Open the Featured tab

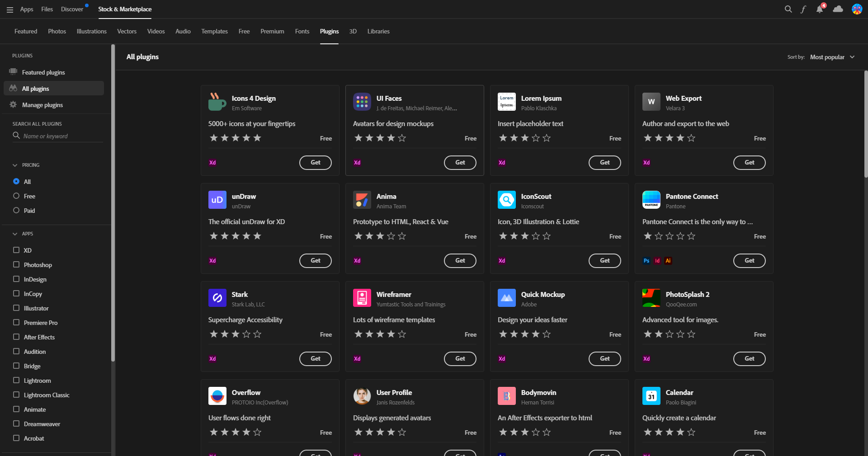(x=26, y=31)
